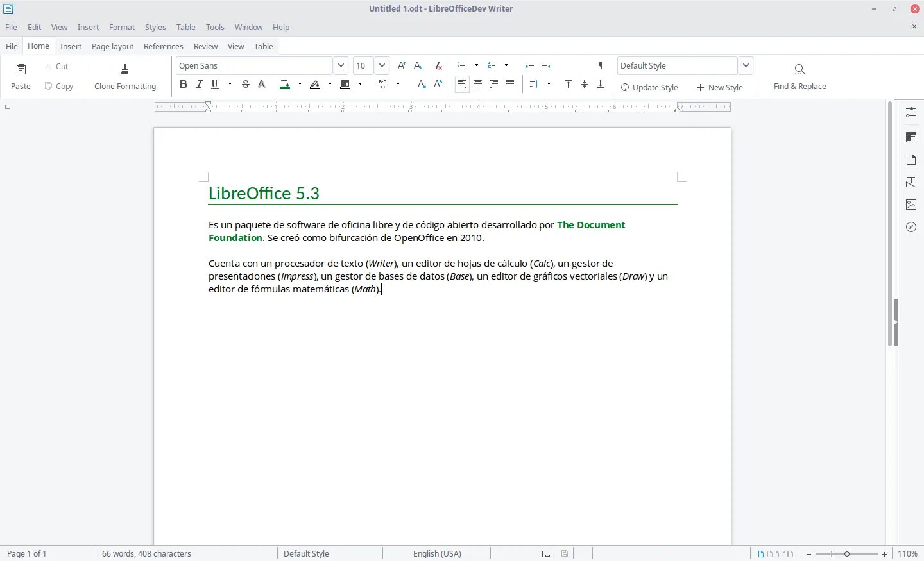
Task: Expand the font name dropdown
Action: pyautogui.click(x=341, y=65)
